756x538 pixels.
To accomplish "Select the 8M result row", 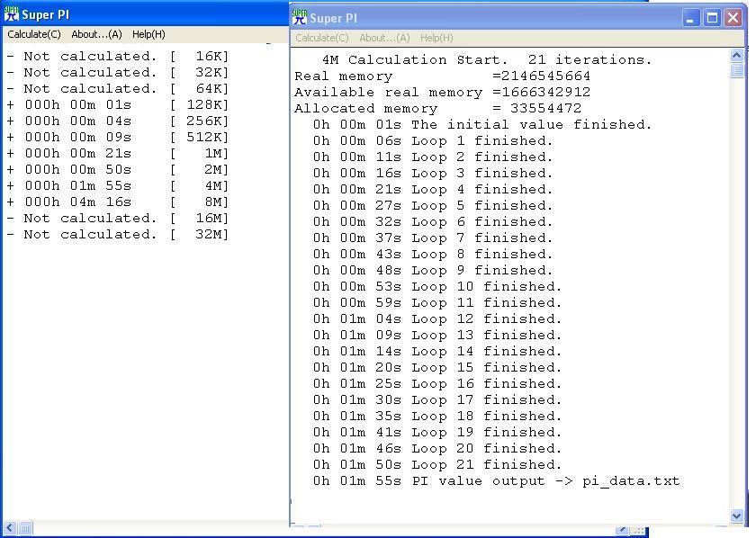I will tap(117, 202).
